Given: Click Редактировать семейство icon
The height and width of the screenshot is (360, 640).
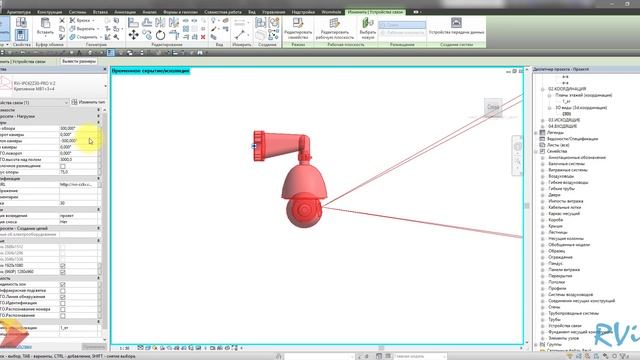Looking at the screenshot, I should click(298, 23).
